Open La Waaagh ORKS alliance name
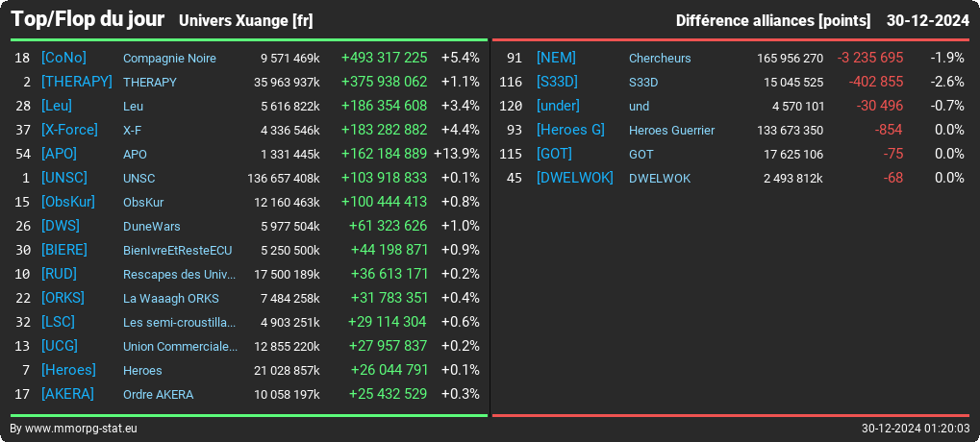This screenshot has height=442, width=980. pos(171,299)
